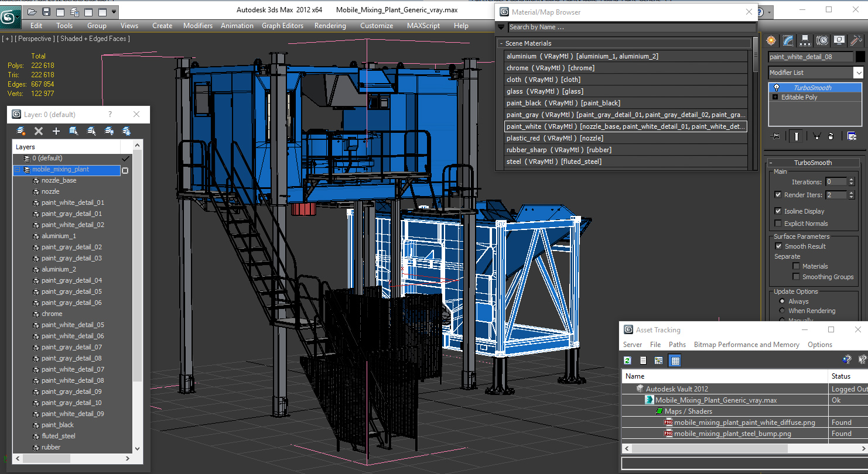Toggle current-layer checkmark on 0 (default) layer
Screen dimensions: 868x474
(125, 159)
